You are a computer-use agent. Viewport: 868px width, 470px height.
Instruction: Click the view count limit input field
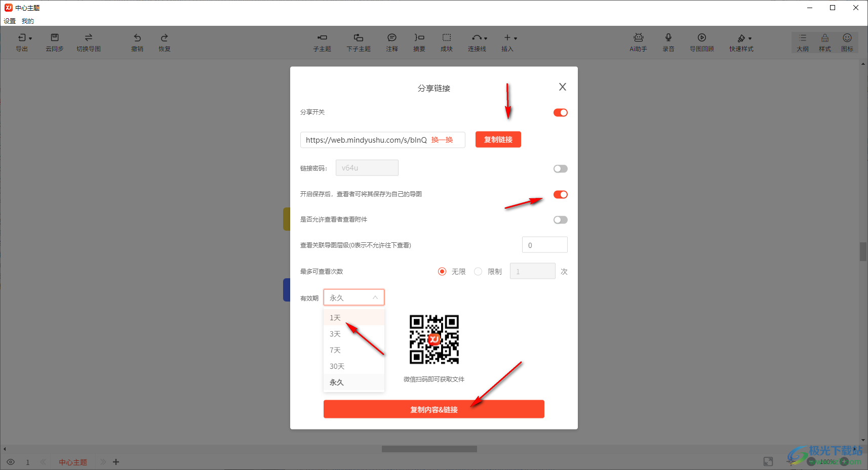[533, 271]
